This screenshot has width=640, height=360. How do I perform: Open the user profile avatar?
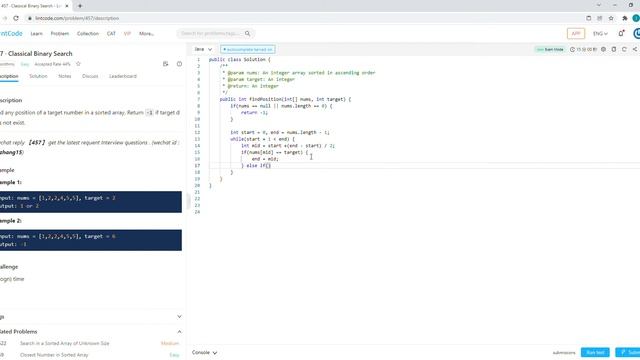(x=636, y=33)
